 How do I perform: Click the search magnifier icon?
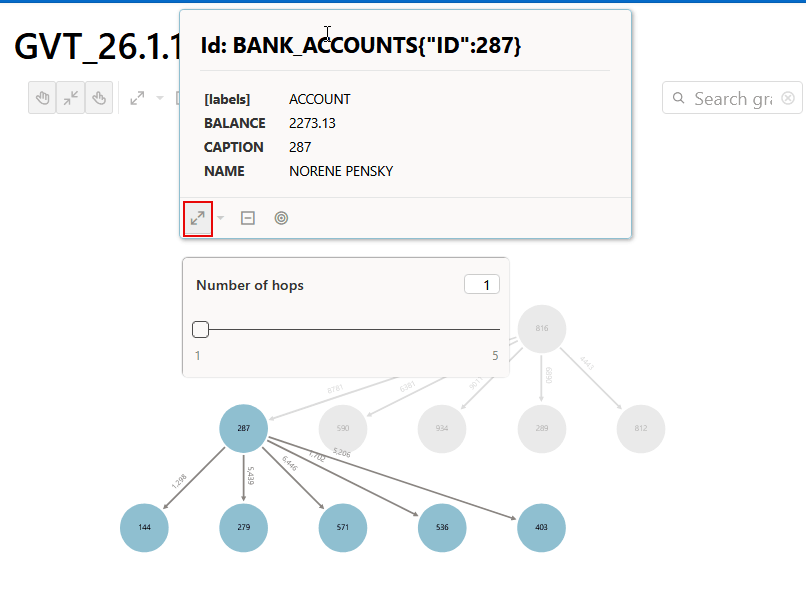click(x=679, y=98)
